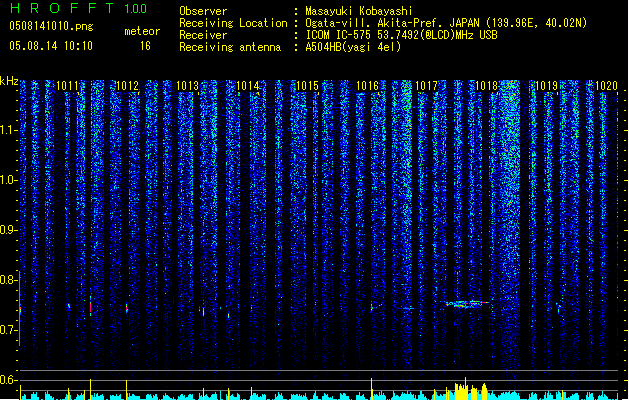The width and height of the screenshot is (629, 400).
Task: Click the 1014 time marker
Action: tap(248, 86)
